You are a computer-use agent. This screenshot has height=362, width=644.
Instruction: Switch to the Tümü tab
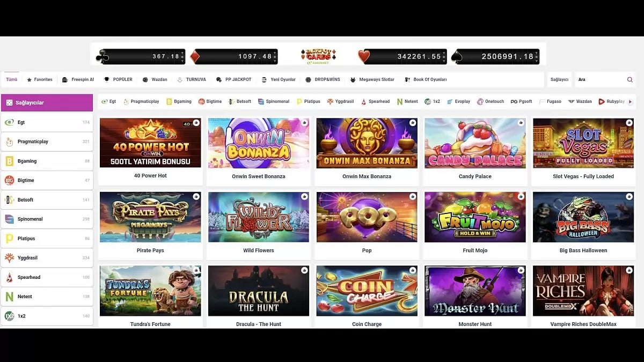click(x=11, y=79)
